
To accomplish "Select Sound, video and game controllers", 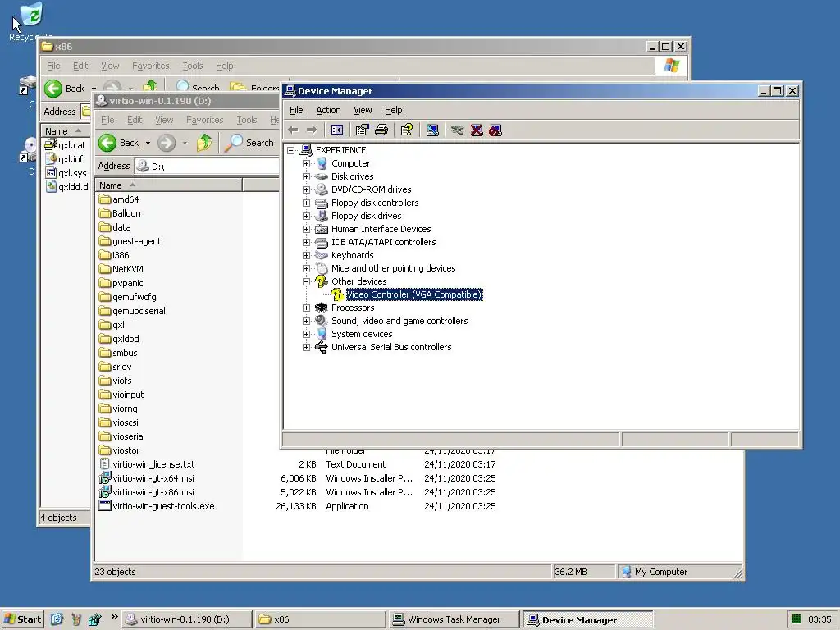I will point(399,321).
